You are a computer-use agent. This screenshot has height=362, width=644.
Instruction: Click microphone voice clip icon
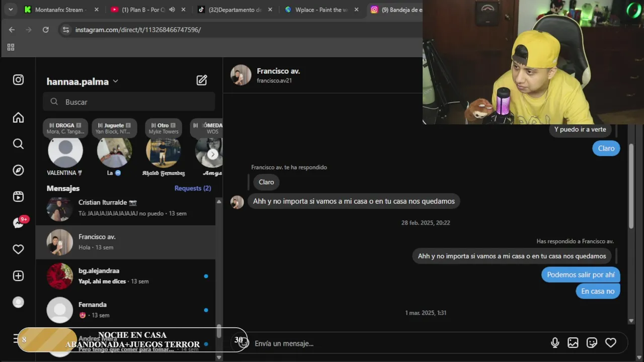tap(555, 343)
